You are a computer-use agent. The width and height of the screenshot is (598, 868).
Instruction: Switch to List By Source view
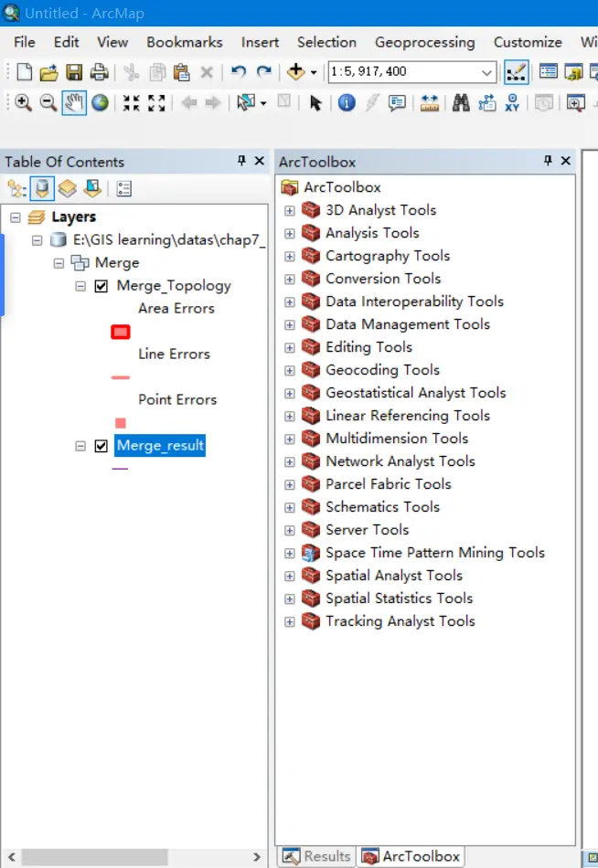pos(42,189)
